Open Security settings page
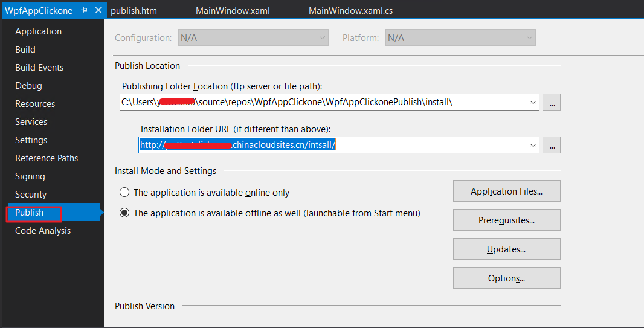Viewport: 644px width, 328px height. click(31, 195)
